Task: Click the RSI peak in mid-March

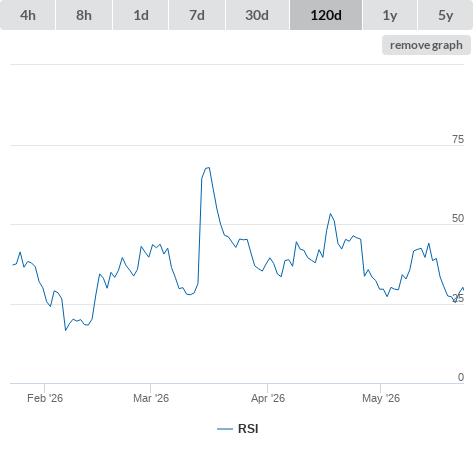Action: [x=208, y=168]
